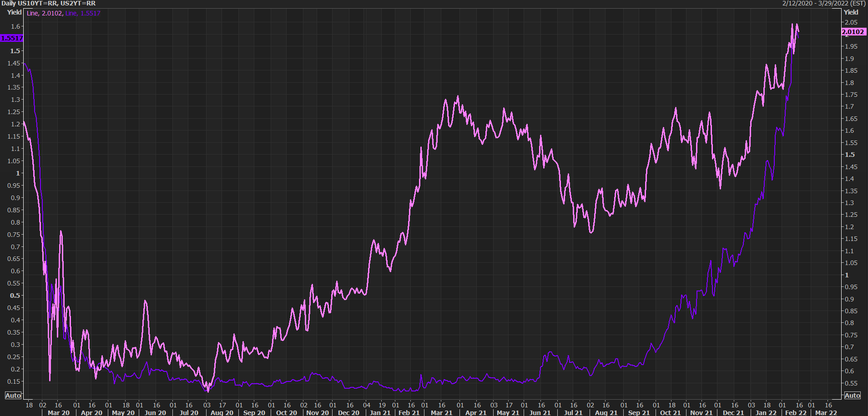868x416 pixels.
Task: Click the 0.3 tick on the Yield axis
Action: 16,345
